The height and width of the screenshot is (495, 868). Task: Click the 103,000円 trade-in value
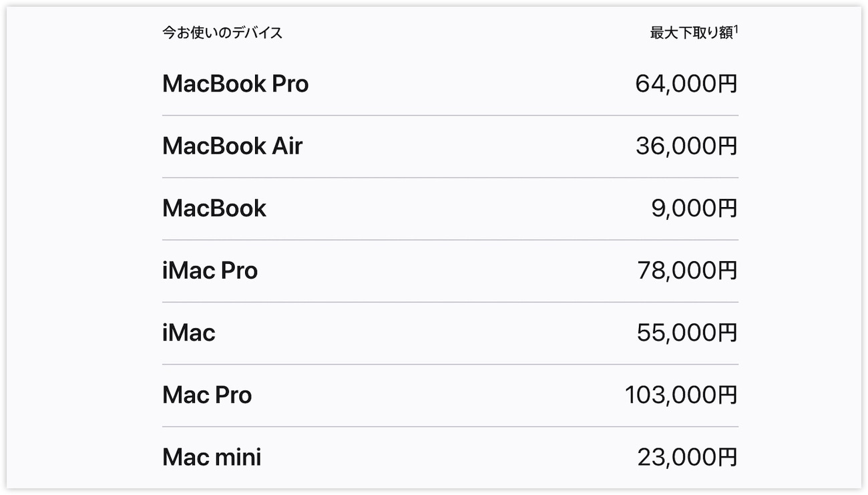point(681,395)
